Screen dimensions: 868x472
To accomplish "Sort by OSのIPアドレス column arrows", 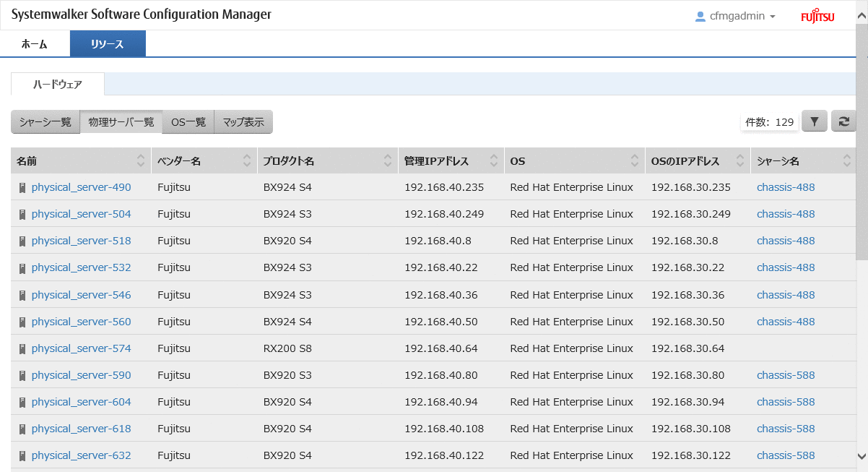I will pos(740,161).
